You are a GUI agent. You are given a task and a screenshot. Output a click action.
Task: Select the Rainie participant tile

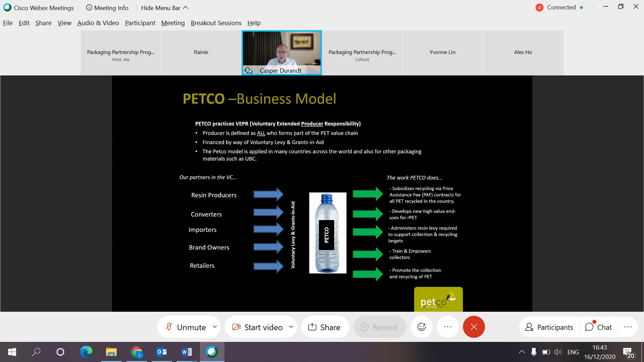tap(201, 53)
